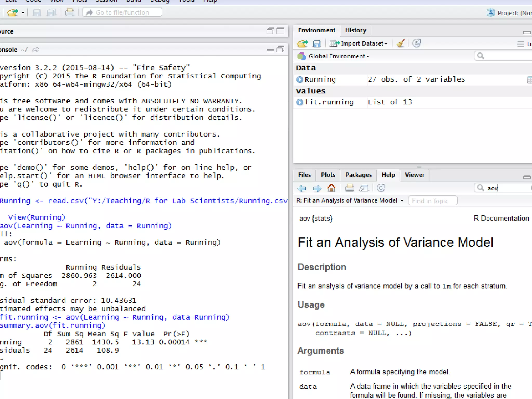Refresh the Environment pane
Image resolution: width=532 pixels, height=399 pixels.
[416, 43]
